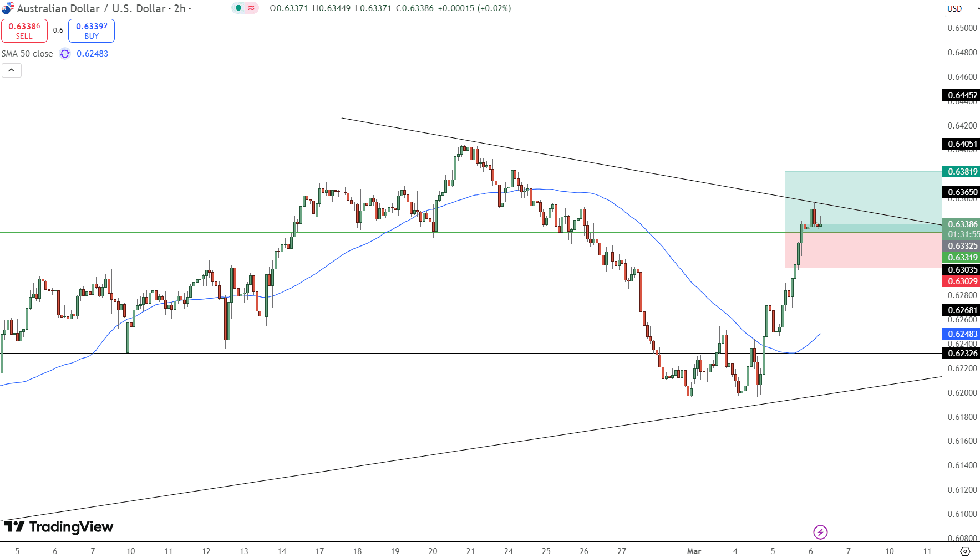Click the Mar date label on time axis
Viewport: 980px width, 558px height.
coord(694,551)
